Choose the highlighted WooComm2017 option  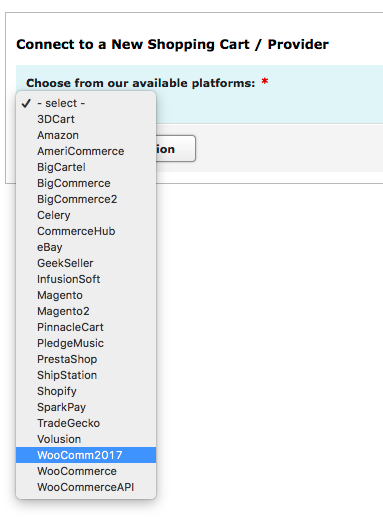pos(86,455)
